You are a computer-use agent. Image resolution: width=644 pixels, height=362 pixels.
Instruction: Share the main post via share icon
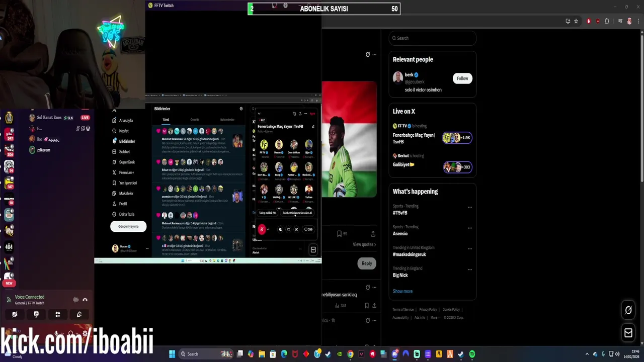(x=373, y=234)
